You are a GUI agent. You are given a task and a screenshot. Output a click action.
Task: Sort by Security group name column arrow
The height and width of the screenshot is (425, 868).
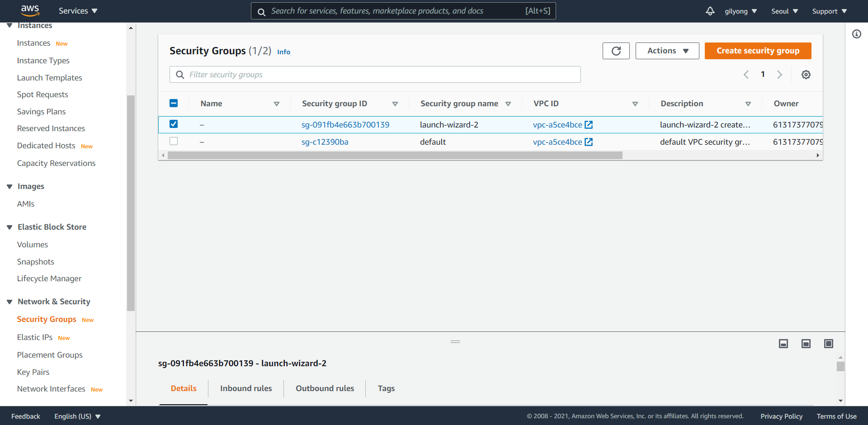[508, 104]
